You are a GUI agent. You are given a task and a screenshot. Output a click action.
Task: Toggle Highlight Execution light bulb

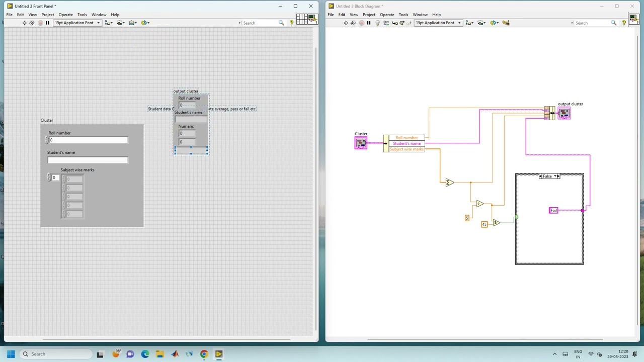378,23
